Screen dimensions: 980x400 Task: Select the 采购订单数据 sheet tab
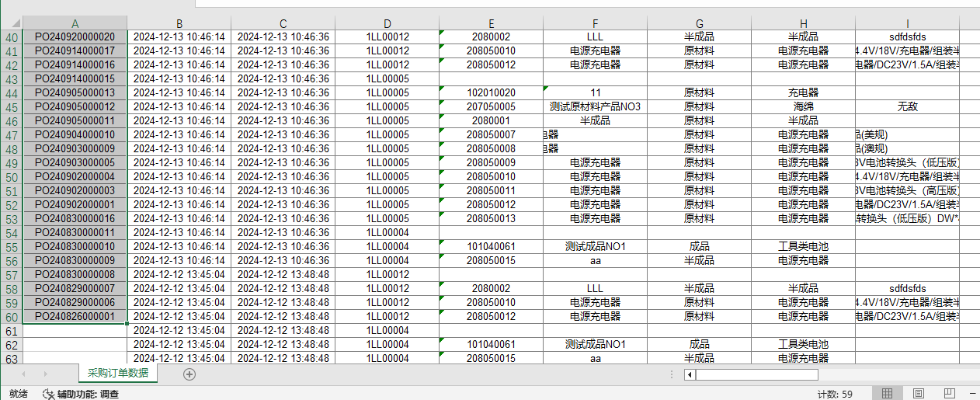(118, 374)
